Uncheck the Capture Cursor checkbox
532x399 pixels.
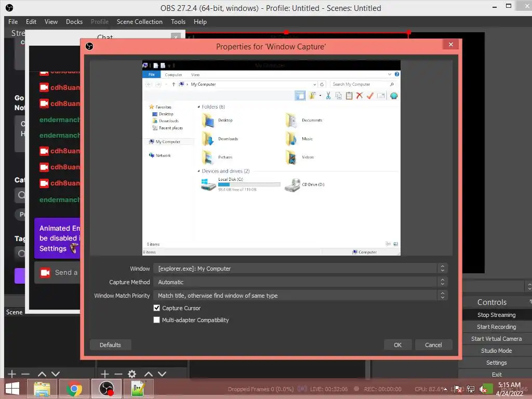click(x=156, y=308)
